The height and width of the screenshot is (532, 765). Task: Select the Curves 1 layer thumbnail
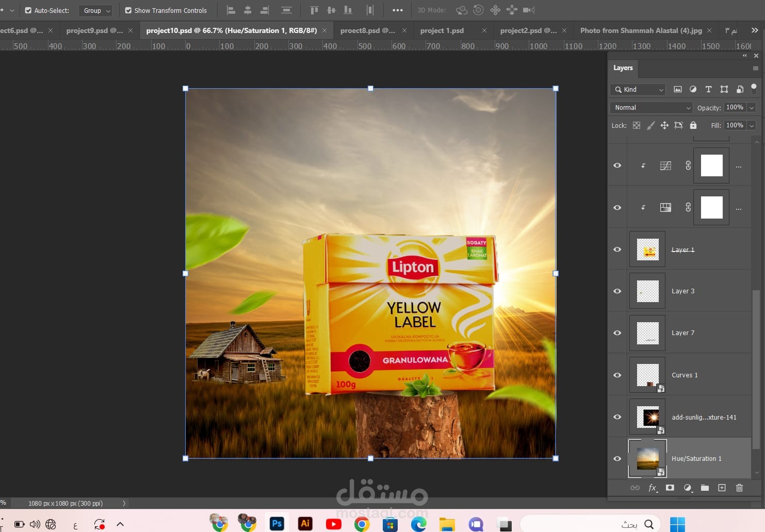[x=647, y=375]
